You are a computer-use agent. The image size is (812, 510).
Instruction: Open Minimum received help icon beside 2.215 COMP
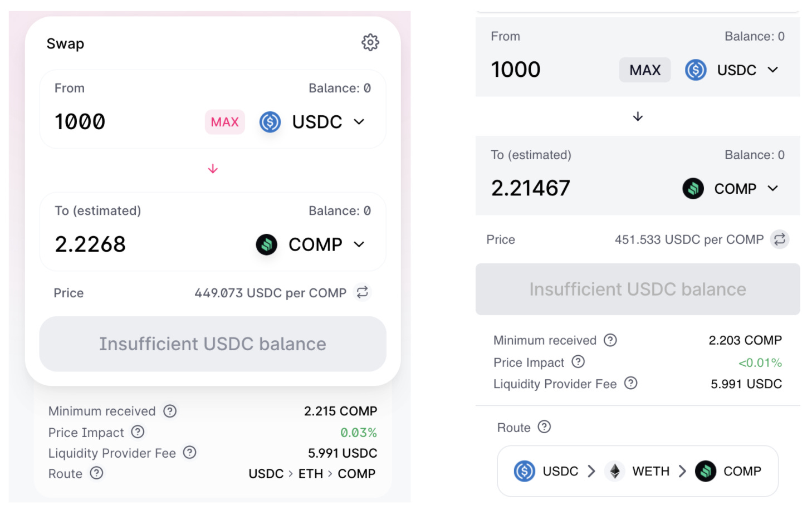(x=170, y=411)
